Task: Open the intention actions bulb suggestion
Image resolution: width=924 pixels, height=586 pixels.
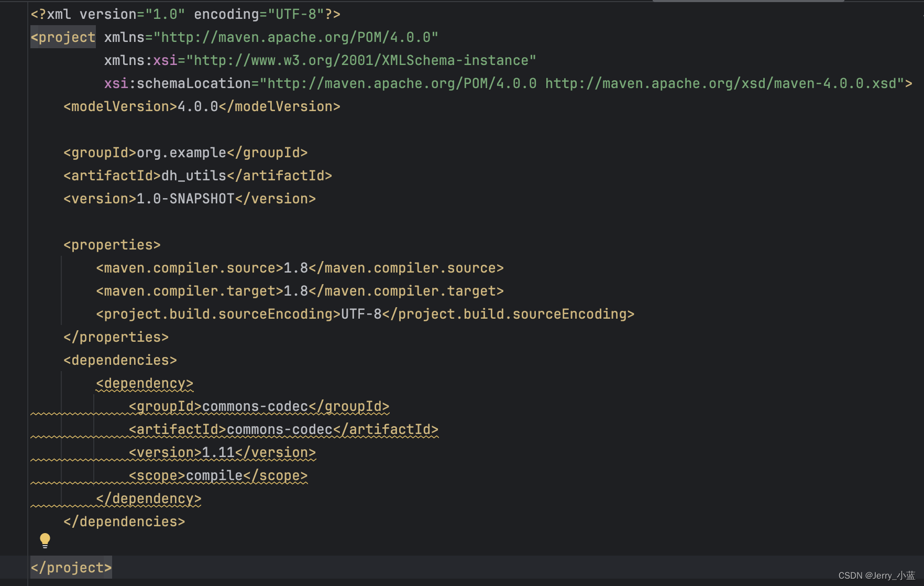Action: pos(45,540)
